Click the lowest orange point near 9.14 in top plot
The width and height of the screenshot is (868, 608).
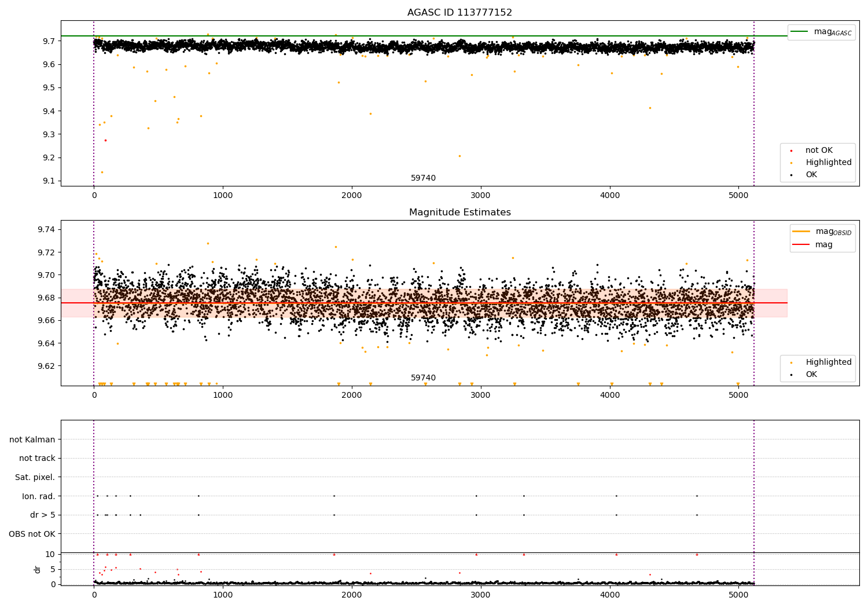(102, 172)
